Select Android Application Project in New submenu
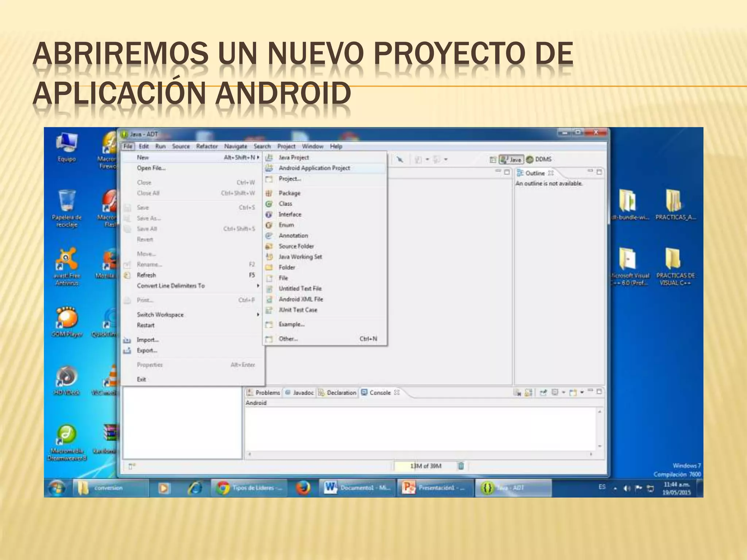Image resolution: width=747 pixels, height=560 pixels. 324,168
